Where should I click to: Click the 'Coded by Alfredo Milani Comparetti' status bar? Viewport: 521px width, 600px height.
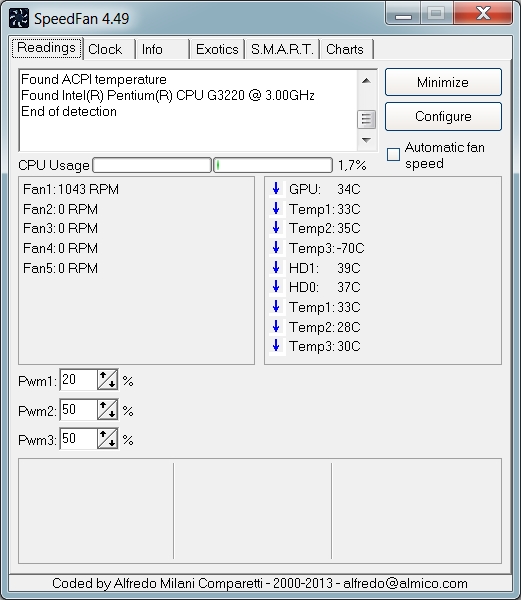pos(260,583)
